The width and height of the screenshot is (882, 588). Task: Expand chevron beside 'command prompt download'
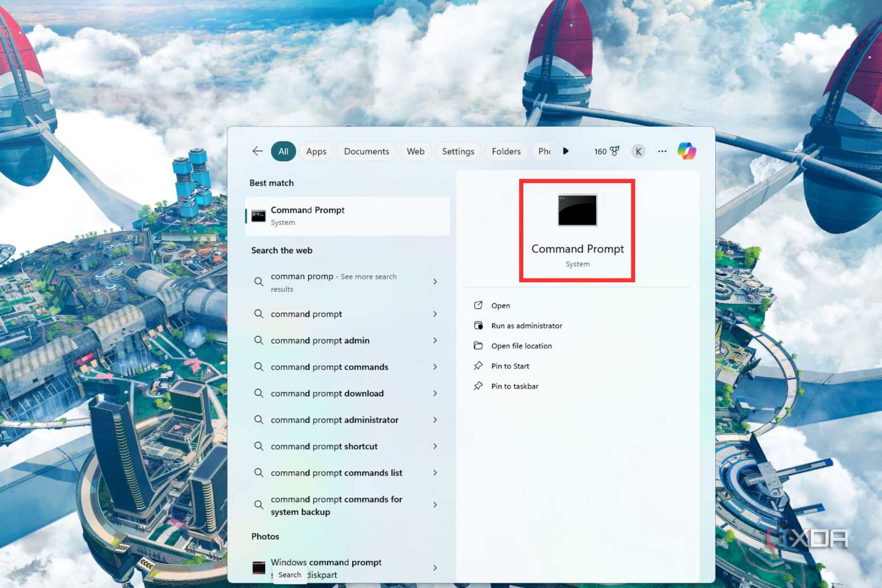pyautogui.click(x=435, y=393)
